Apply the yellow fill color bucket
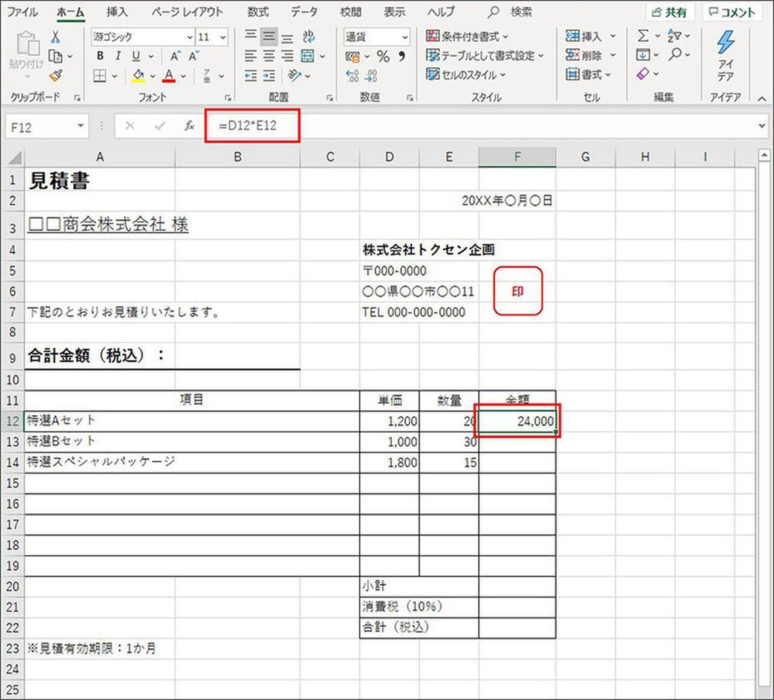Viewport: 774px width, 700px height. 138,76
